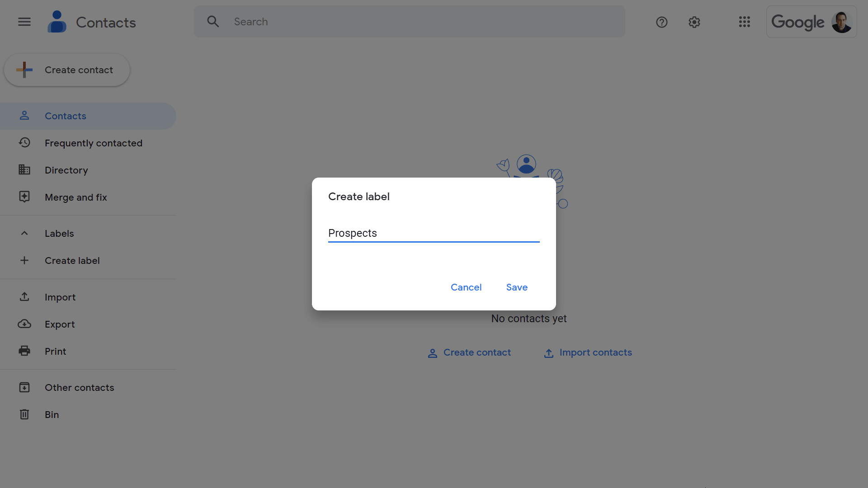This screenshot has height=488, width=868.
Task: Click the Directory icon
Action: [24, 170]
